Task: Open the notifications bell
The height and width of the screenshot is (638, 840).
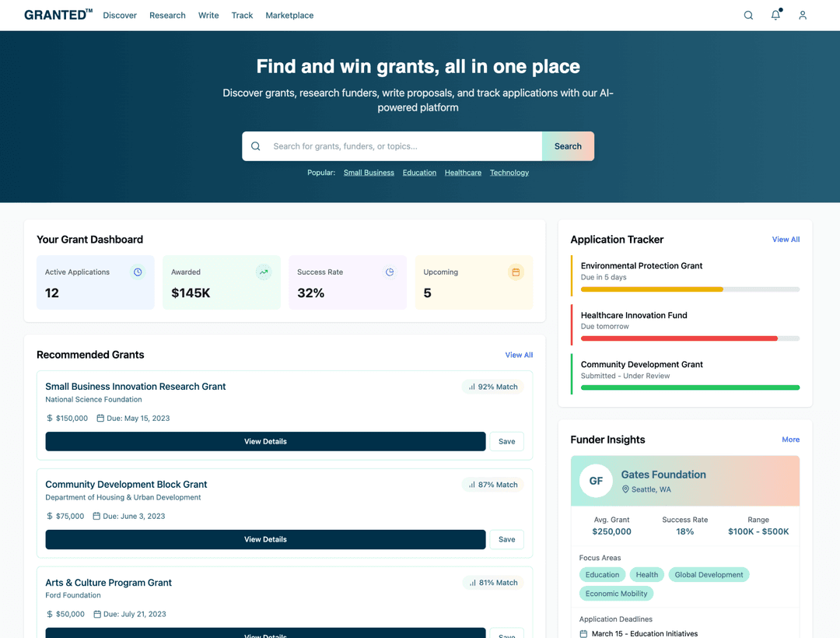Action: 775,16
